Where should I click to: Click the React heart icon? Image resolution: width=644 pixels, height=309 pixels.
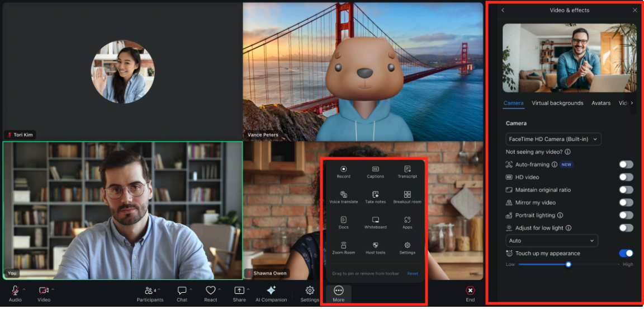[211, 291]
